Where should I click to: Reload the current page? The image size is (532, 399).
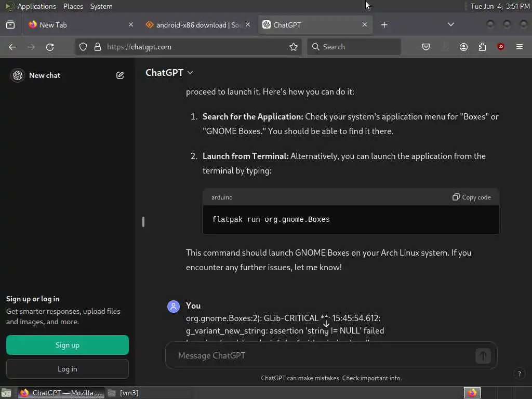click(x=50, y=47)
